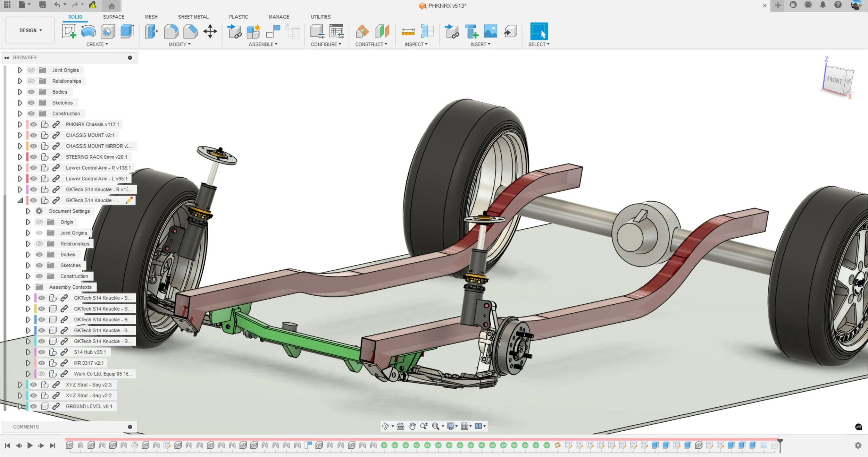This screenshot has height=457, width=868.
Task: Open the INSPECT menu
Action: click(416, 44)
